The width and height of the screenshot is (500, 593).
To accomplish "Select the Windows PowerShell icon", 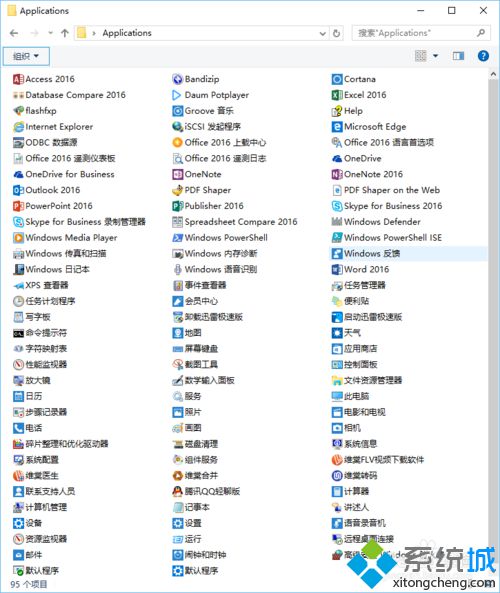I will (177, 238).
